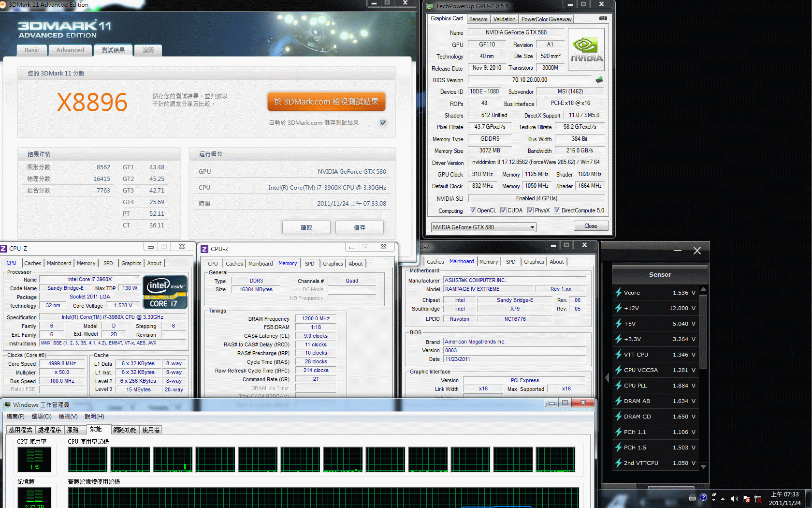Click the Intel Core i7 badge in CPU-Z
812x508 pixels.
pos(165,292)
